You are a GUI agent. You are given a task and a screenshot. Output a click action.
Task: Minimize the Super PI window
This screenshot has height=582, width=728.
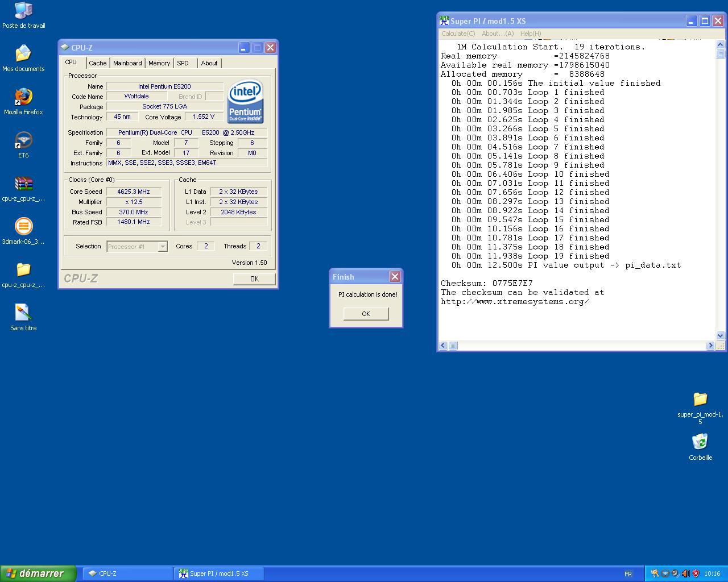690,21
